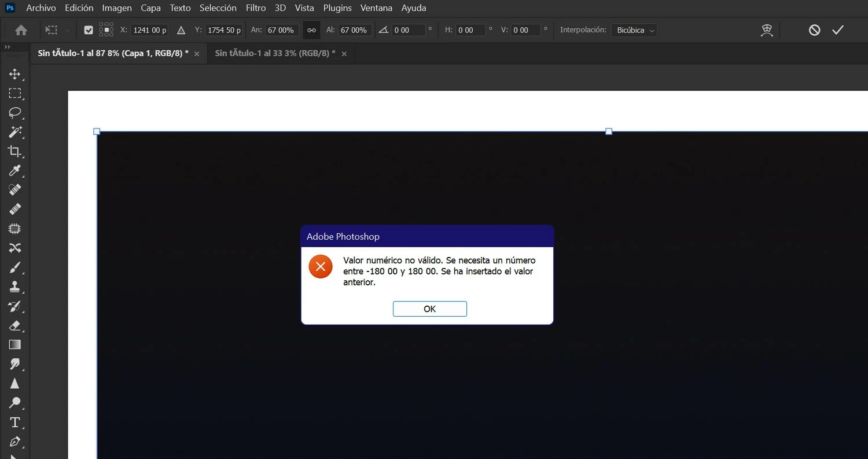The height and width of the screenshot is (459, 868).
Task: Close the Sin título-1 al 87.8% tab
Action: pos(197,54)
